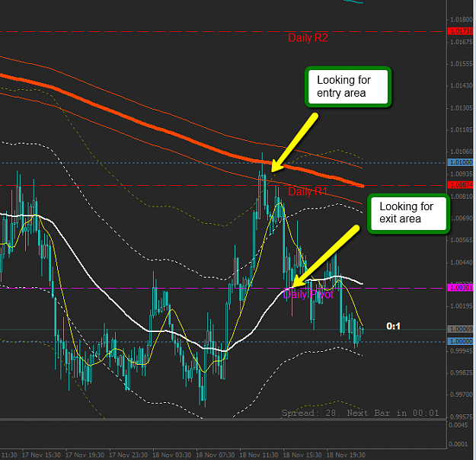Click the 18 Nov 11:30 time label
The image size is (476, 460).
pyautogui.click(x=259, y=455)
